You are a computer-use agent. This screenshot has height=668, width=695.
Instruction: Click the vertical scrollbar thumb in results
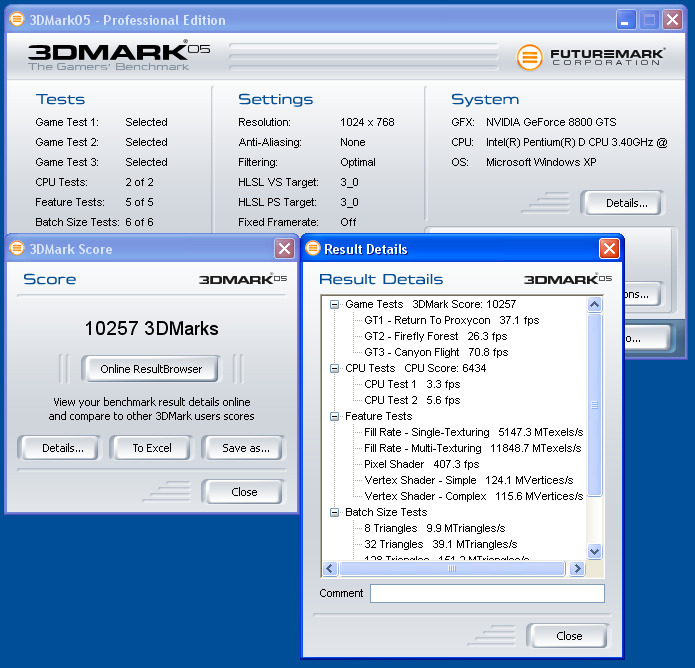point(594,405)
